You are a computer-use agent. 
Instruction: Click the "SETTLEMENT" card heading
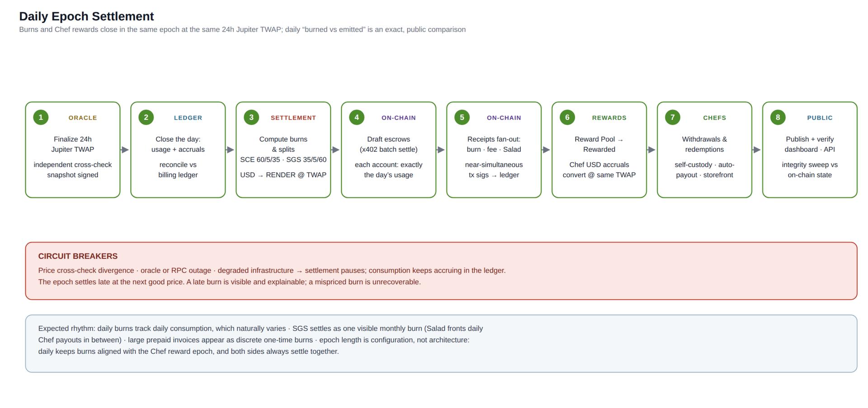point(293,118)
